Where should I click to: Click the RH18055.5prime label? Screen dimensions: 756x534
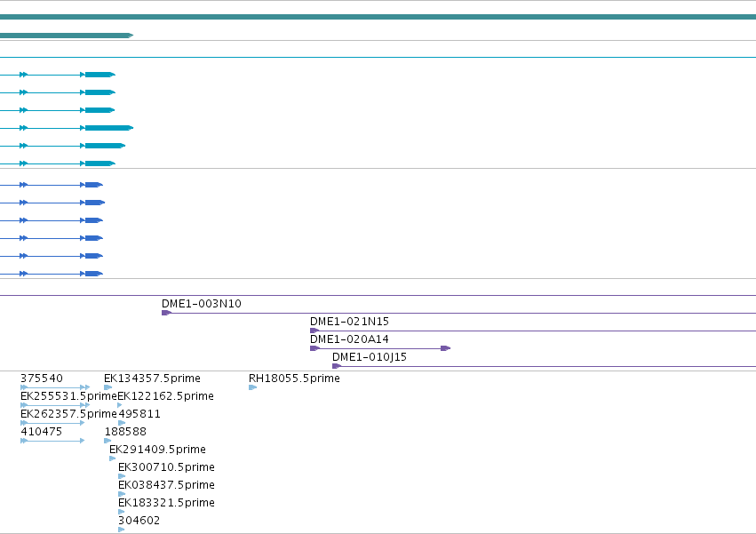tap(294, 379)
